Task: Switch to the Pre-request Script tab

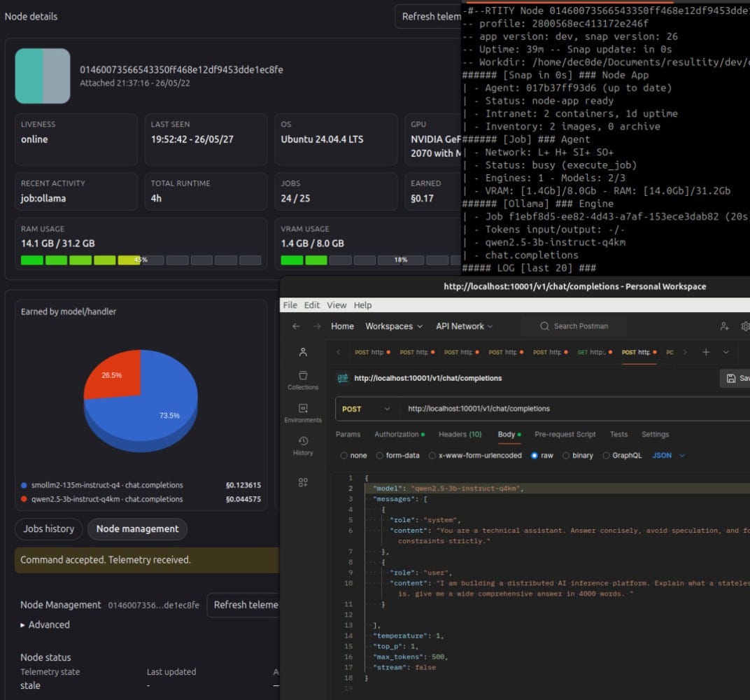Action: click(x=565, y=435)
